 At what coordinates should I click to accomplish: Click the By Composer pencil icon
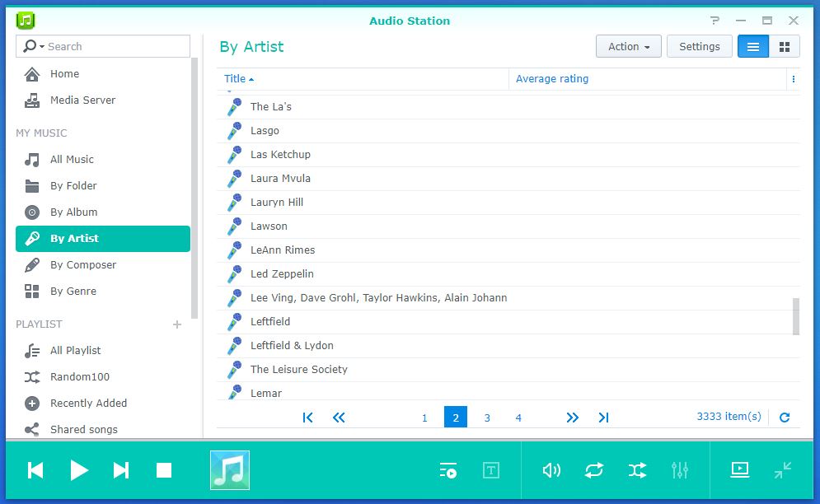[32, 265]
